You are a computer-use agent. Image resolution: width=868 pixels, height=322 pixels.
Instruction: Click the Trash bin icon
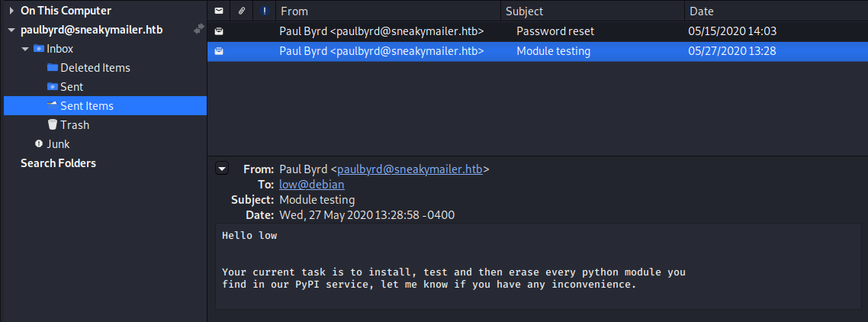tap(53, 125)
